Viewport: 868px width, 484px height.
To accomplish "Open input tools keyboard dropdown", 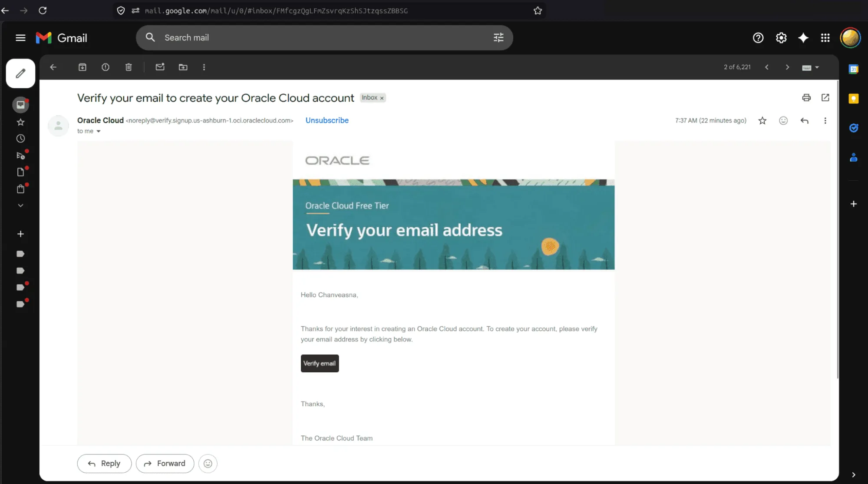I will [x=810, y=67].
